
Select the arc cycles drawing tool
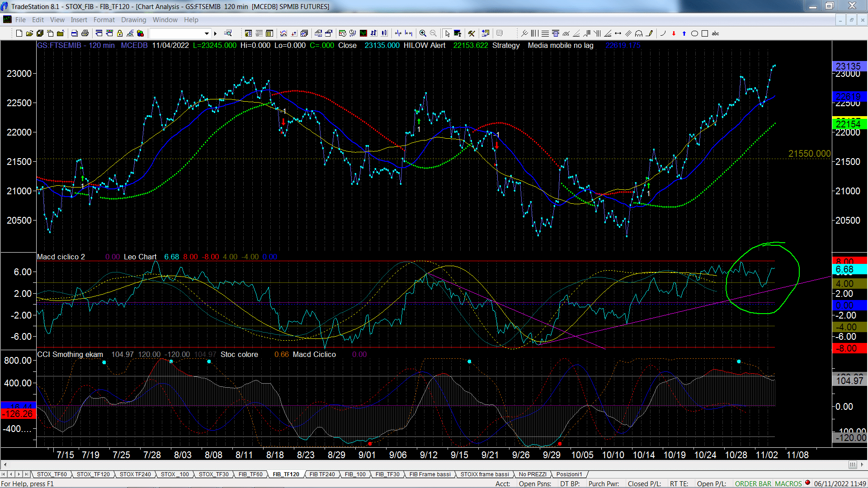tap(639, 33)
